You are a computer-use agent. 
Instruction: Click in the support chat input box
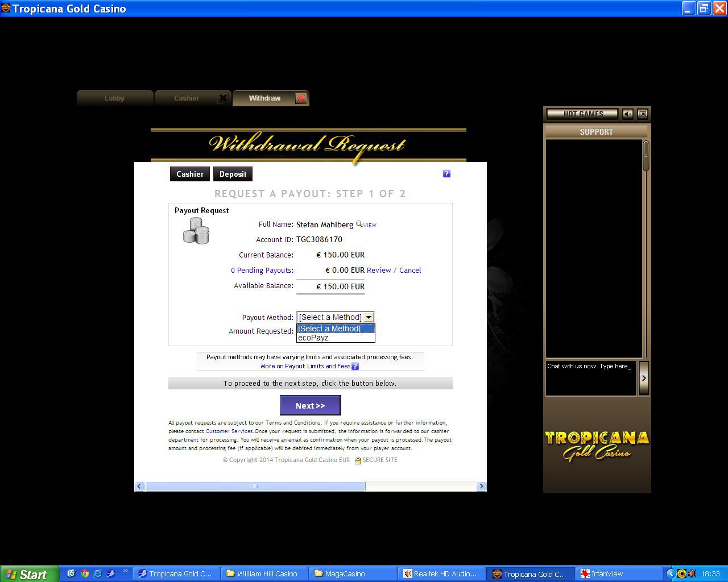point(591,378)
